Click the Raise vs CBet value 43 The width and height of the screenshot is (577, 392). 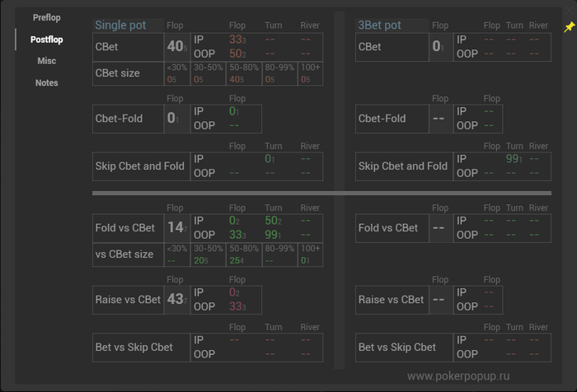pos(177,300)
